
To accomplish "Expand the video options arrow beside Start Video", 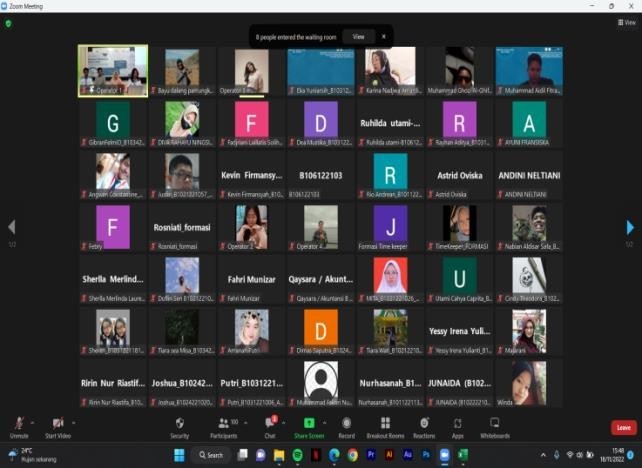I will point(74,422).
